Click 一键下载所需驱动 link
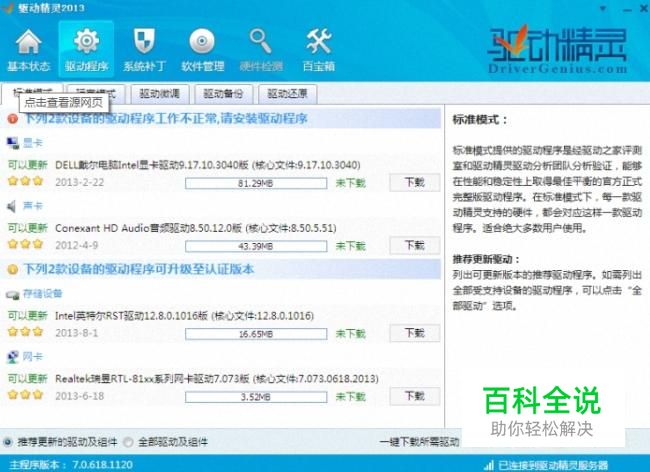This screenshot has width=650, height=472. tap(419, 442)
